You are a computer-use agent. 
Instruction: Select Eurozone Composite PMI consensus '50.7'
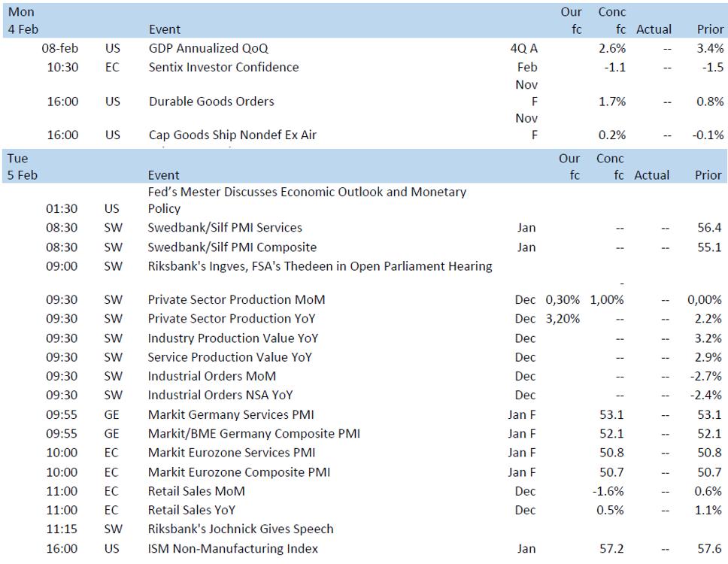[x=612, y=472]
